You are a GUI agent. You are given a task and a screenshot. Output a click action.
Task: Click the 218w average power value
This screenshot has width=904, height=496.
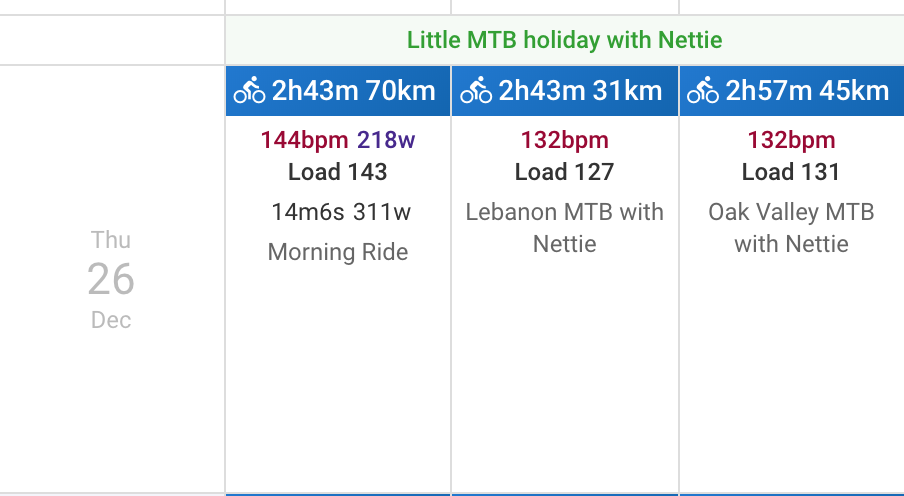point(386,140)
